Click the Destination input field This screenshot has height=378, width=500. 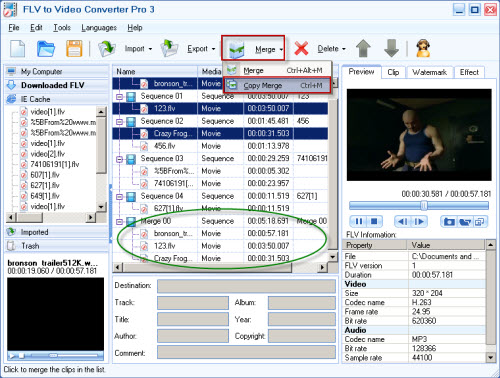point(246,286)
